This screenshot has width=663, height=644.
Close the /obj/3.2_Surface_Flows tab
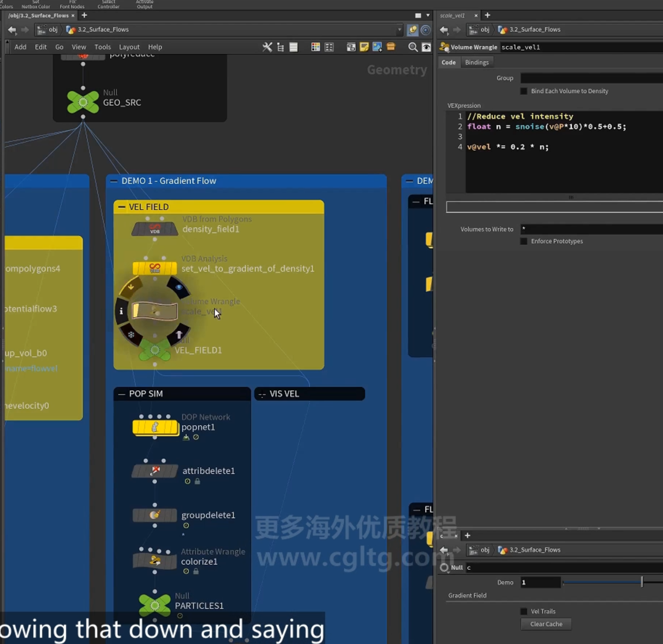pos(73,16)
